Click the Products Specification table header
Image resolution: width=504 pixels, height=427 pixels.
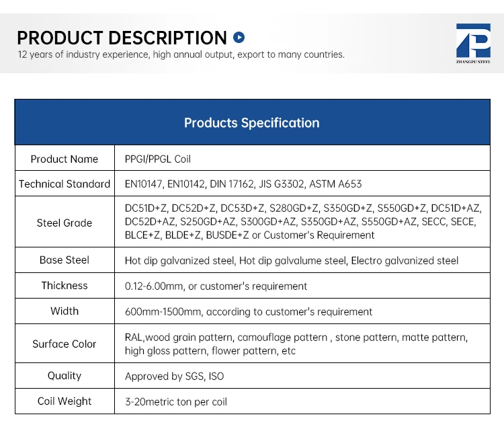pyautogui.click(x=252, y=123)
